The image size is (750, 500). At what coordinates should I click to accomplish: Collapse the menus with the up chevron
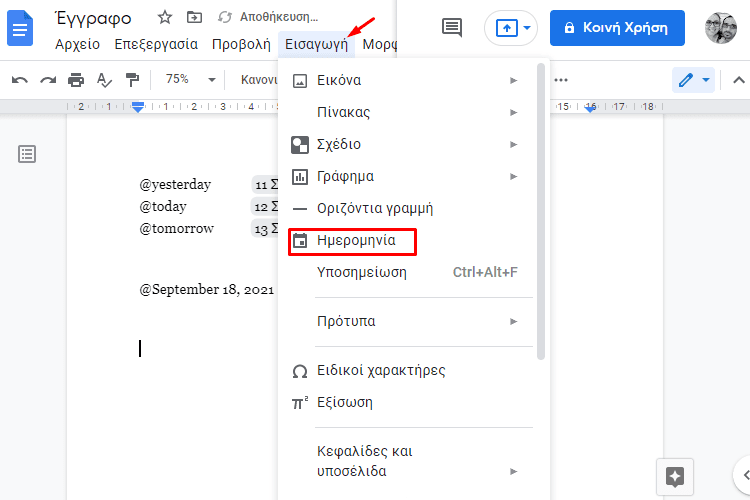coord(739,80)
